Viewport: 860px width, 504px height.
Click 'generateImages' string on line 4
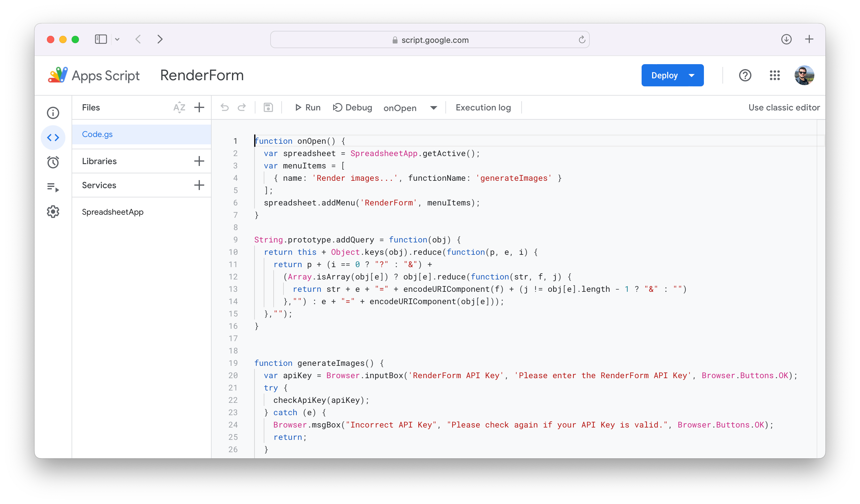pyautogui.click(x=514, y=178)
